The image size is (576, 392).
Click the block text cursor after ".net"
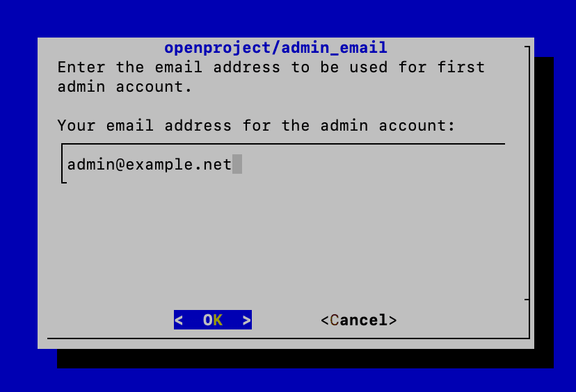237,164
